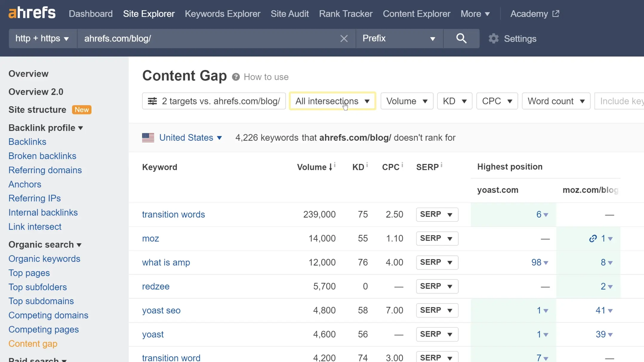Click the Academy external link icon
644x362 pixels.
click(556, 13)
